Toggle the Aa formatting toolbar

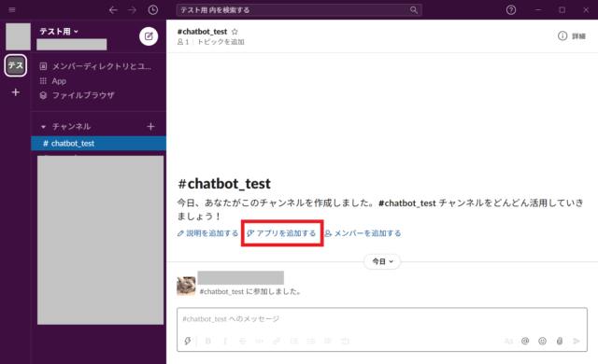(x=508, y=342)
